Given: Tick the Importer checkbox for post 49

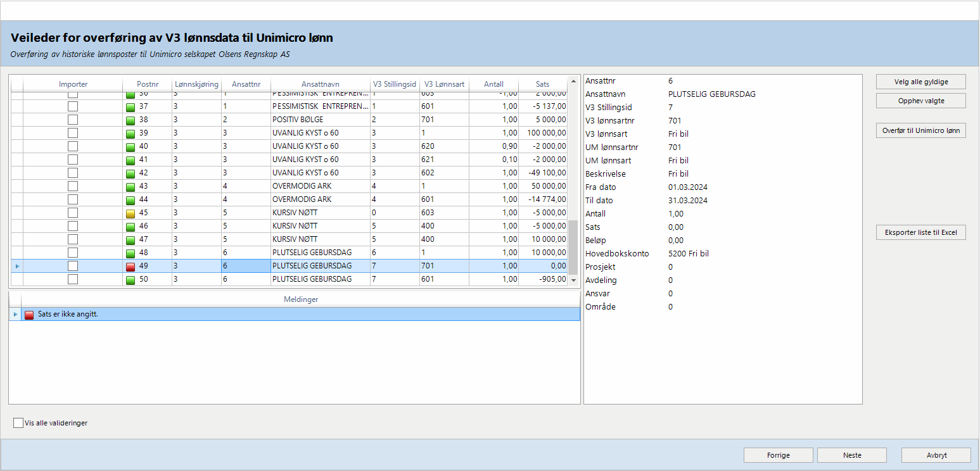Looking at the screenshot, I should tap(73, 266).
